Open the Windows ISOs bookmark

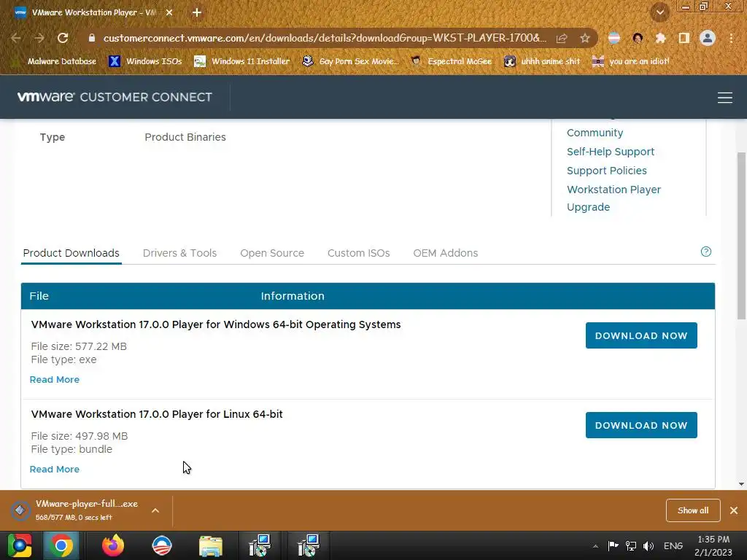146,61
